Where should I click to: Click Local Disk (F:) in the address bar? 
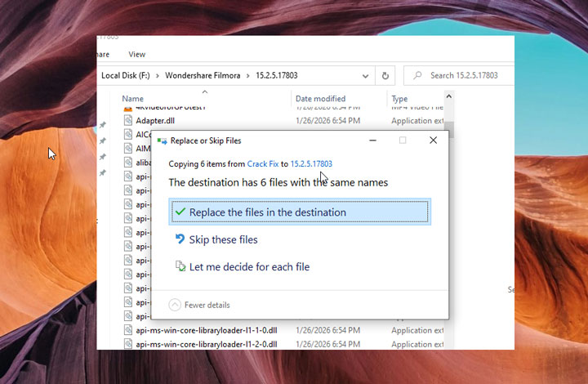tap(126, 75)
